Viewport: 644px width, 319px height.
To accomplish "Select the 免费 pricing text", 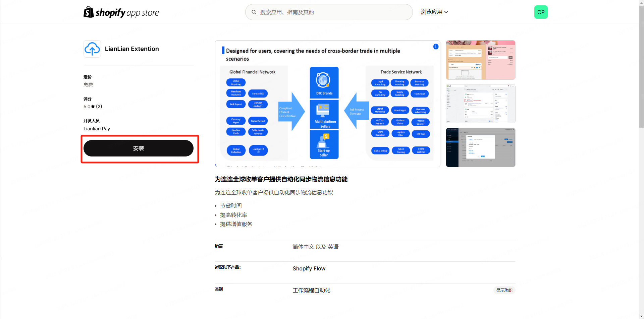I will (x=88, y=84).
